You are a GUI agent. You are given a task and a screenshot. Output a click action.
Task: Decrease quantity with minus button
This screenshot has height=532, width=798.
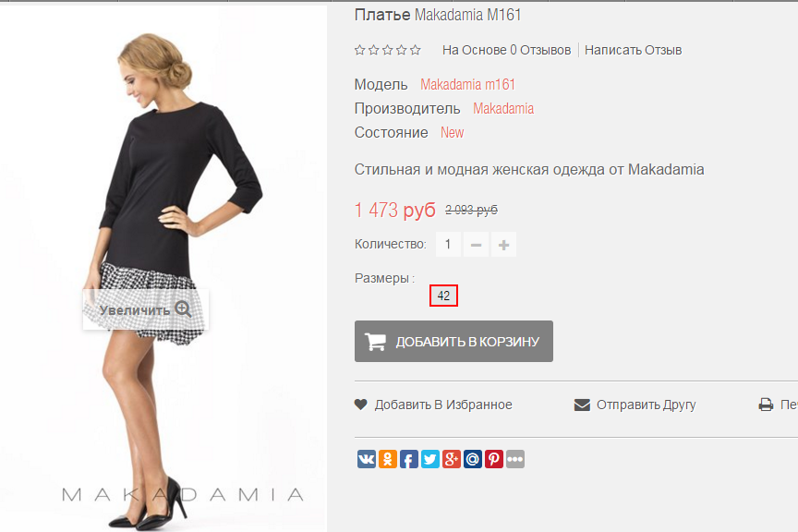point(477,245)
